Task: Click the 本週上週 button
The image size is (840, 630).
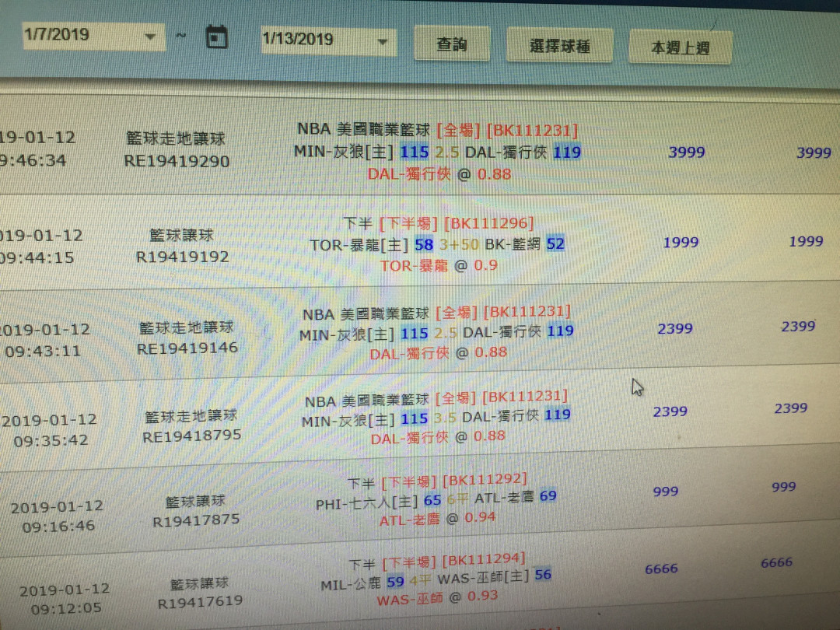Action: pyautogui.click(x=680, y=47)
